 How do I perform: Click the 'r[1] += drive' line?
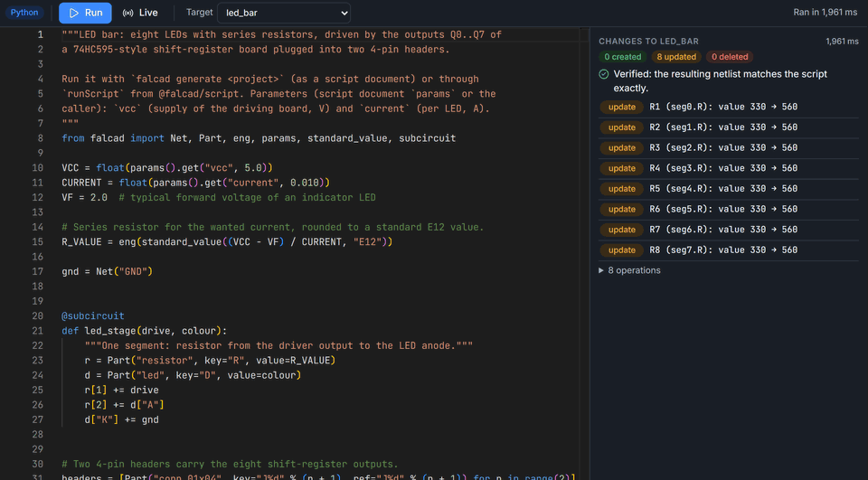click(x=121, y=391)
